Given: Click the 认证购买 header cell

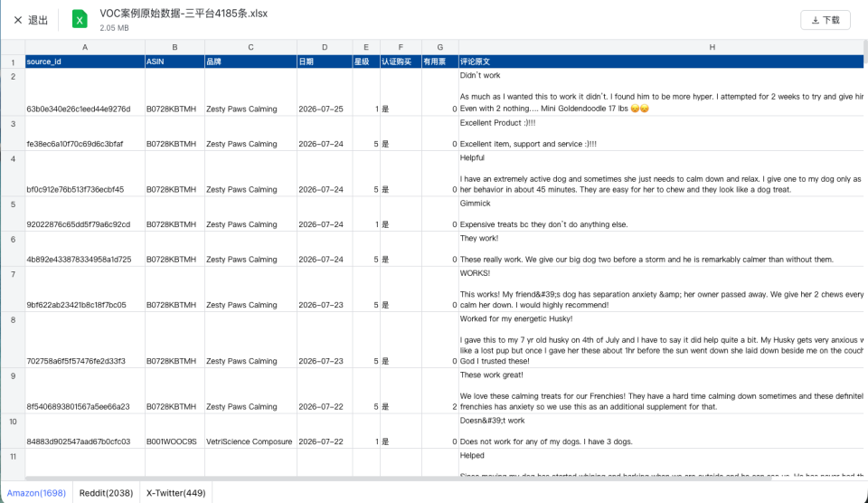Looking at the screenshot, I should [x=401, y=62].
